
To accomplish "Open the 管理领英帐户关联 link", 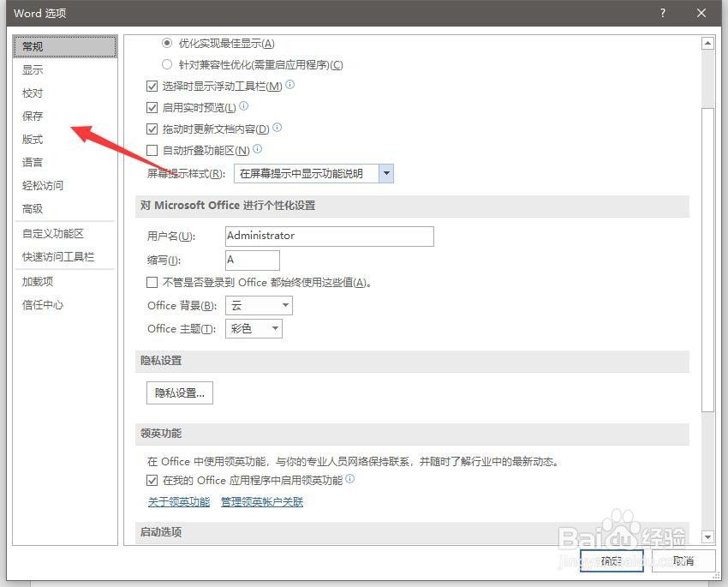I will tap(262, 502).
